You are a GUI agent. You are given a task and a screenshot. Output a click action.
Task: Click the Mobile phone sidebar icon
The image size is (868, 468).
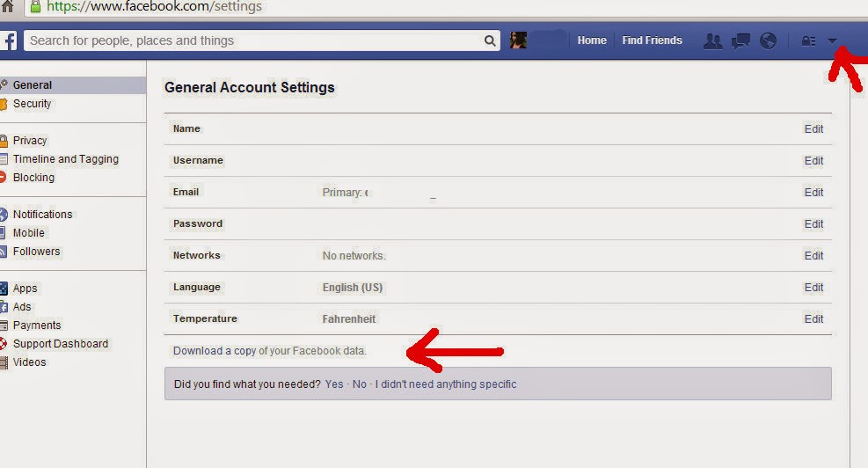[x=3, y=232]
